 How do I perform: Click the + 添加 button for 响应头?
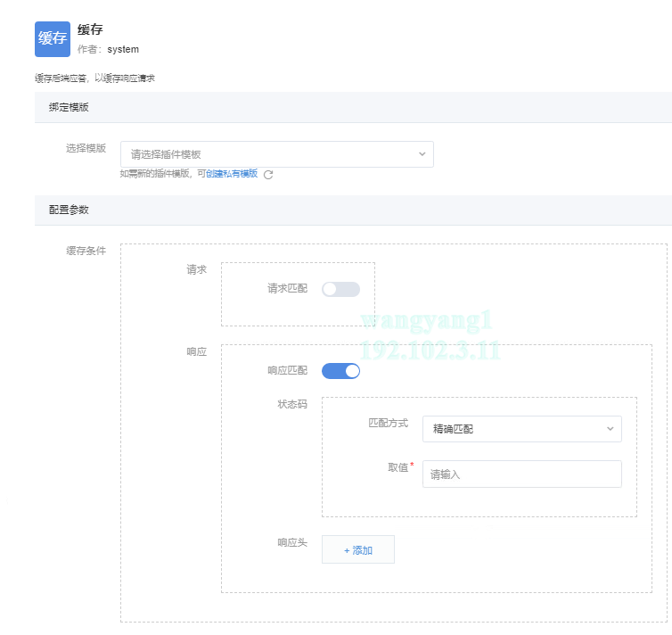pyautogui.click(x=358, y=550)
